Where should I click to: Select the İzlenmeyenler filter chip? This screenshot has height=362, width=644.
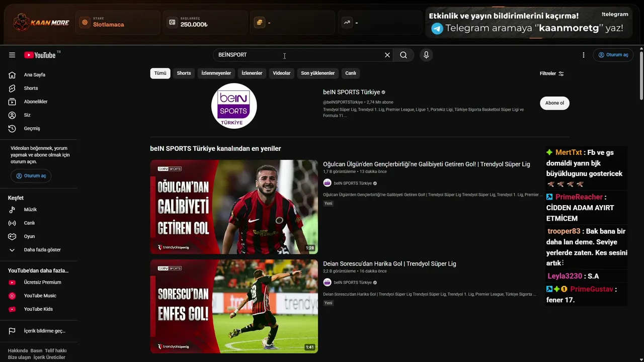coord(216,73)
